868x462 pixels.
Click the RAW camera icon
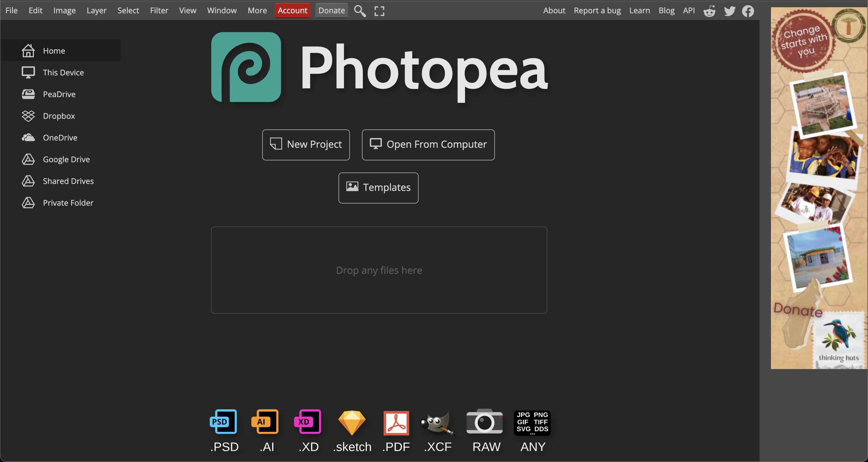point(485,422)
